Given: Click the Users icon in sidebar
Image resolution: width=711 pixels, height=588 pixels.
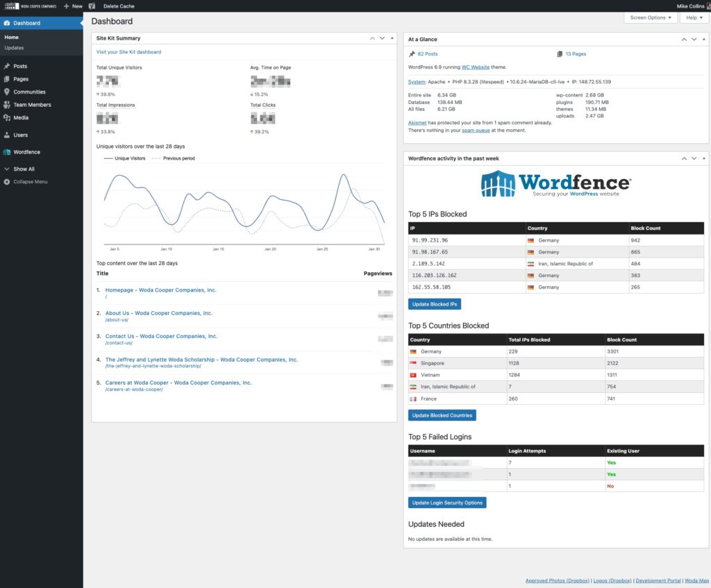Looking at the screenshot, I should pyautogui.click(x=7, y=135).
